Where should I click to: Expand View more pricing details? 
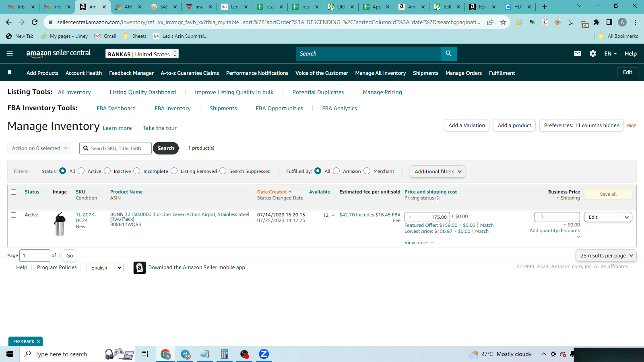tap(419, 243)
